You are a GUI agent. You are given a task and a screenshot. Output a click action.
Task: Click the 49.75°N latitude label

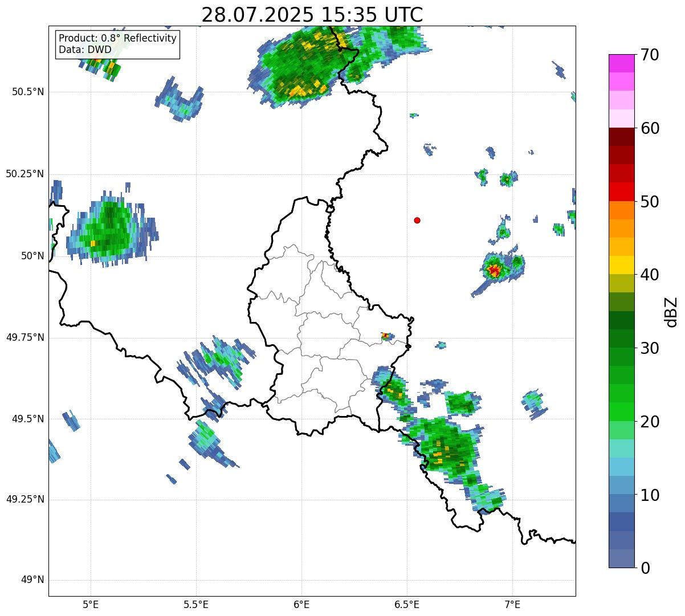[25, 337]
